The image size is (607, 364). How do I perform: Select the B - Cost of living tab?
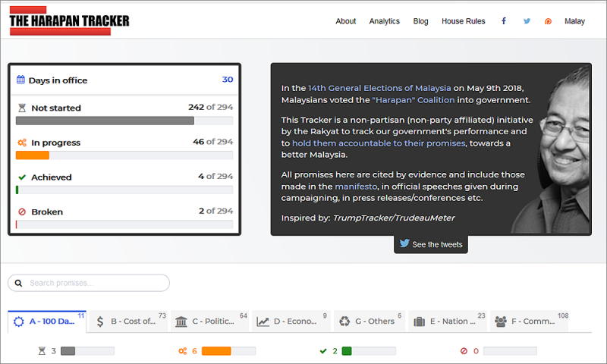[x=127, y=322]
